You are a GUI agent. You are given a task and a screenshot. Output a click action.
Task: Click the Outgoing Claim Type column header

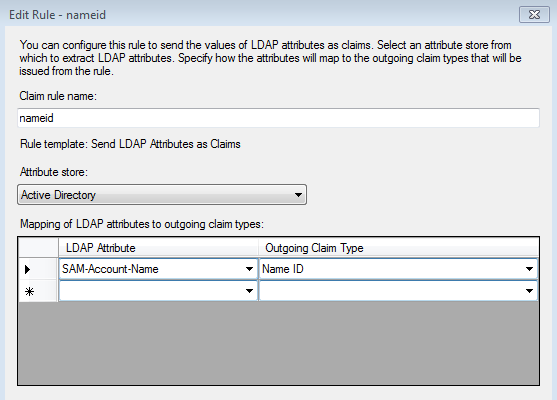click(398, 248)
